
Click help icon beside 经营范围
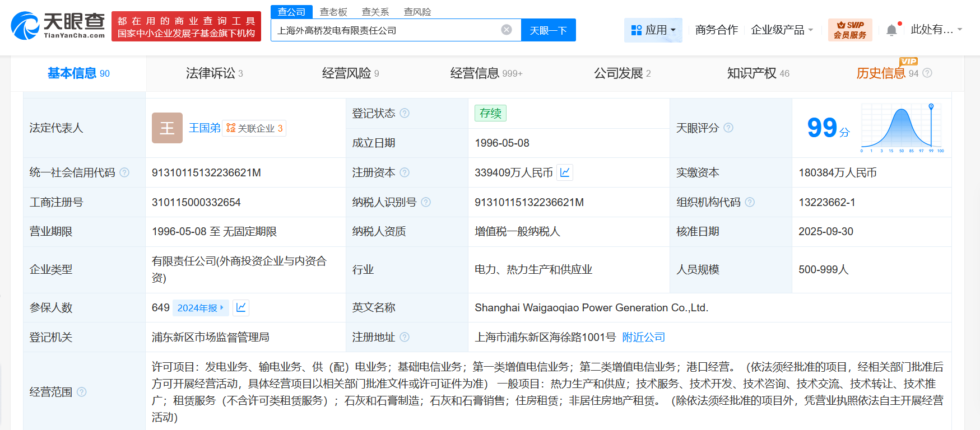point(82,392)
